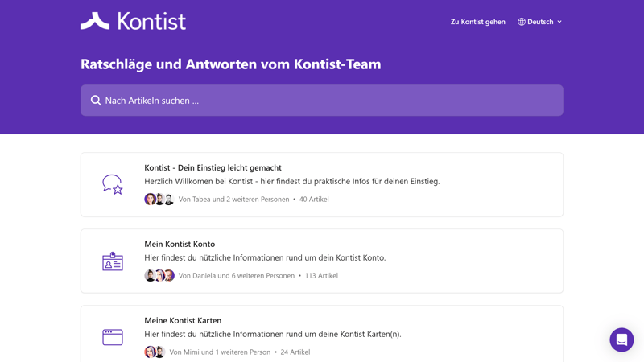Click the chat bubble star icon
Image resolution: width=644 pixels, height=362 pixels.
tap(113, 184)
